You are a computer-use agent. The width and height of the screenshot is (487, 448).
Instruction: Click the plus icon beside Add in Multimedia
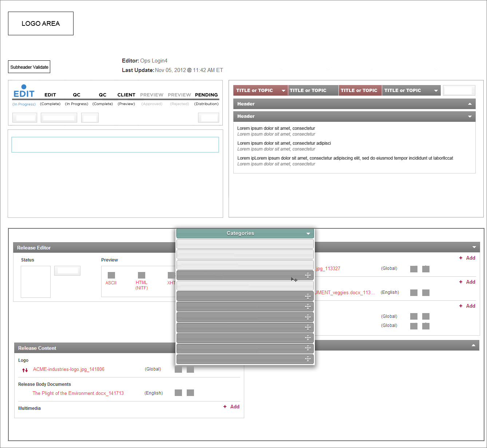coord(225,407)
